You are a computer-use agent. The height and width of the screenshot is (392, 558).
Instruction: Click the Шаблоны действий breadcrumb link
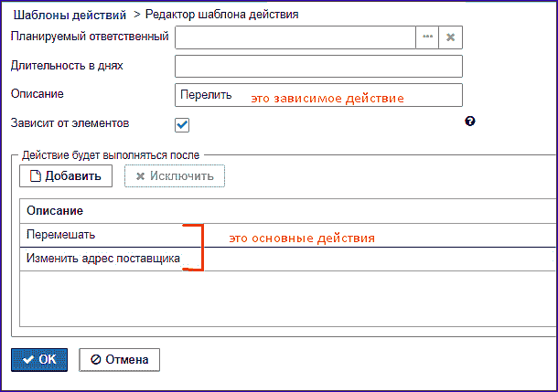coord(70,15)
